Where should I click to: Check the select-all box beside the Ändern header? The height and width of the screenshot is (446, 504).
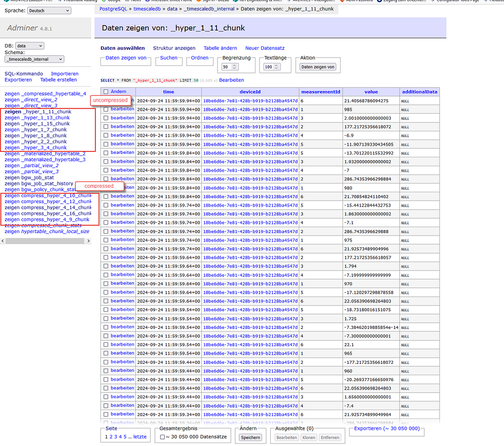(x=105, y=91)
